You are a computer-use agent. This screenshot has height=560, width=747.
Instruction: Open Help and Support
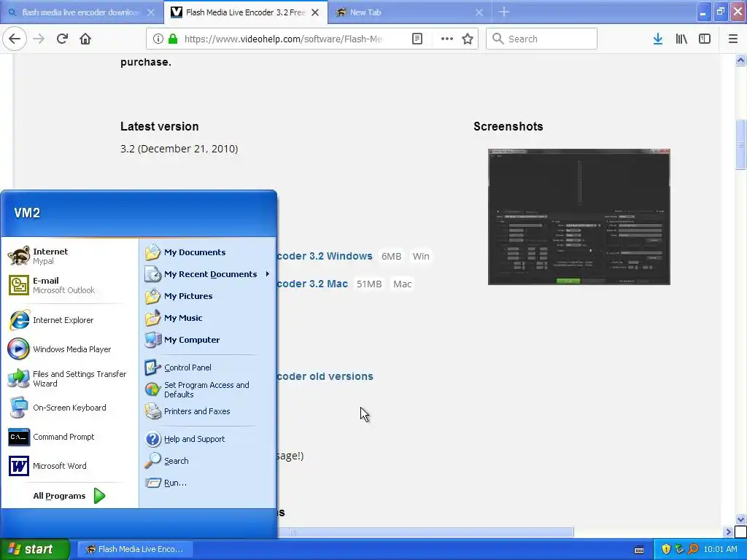point(208,439)
